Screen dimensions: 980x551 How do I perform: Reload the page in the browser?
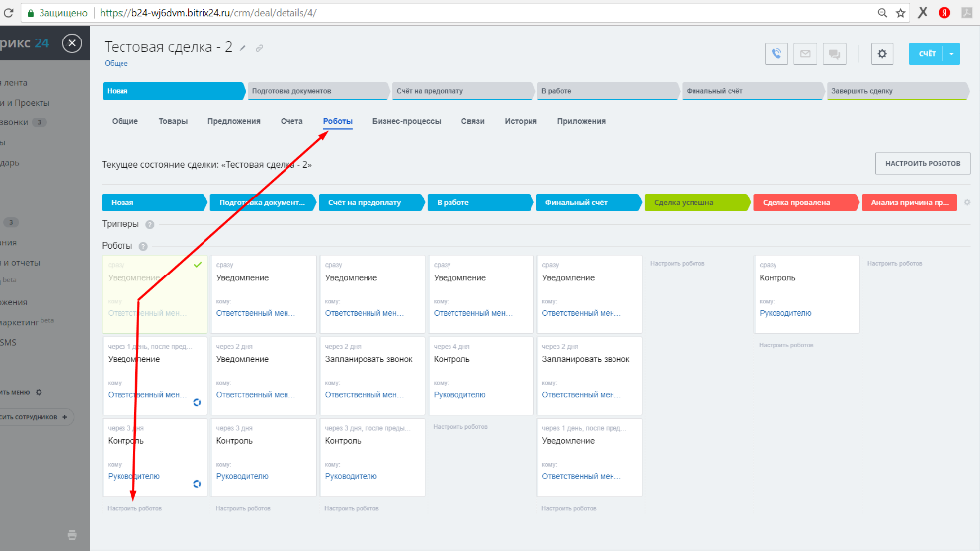(8, 13)
